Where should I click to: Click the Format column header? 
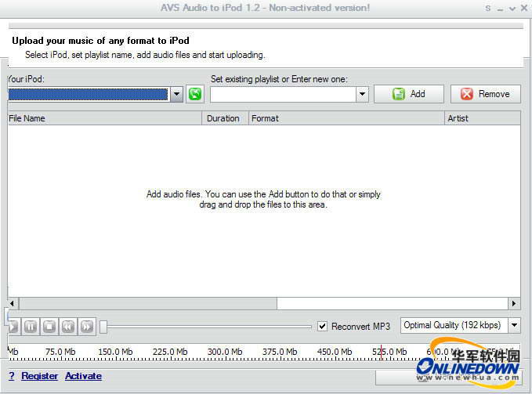click(x=346, y=118)
